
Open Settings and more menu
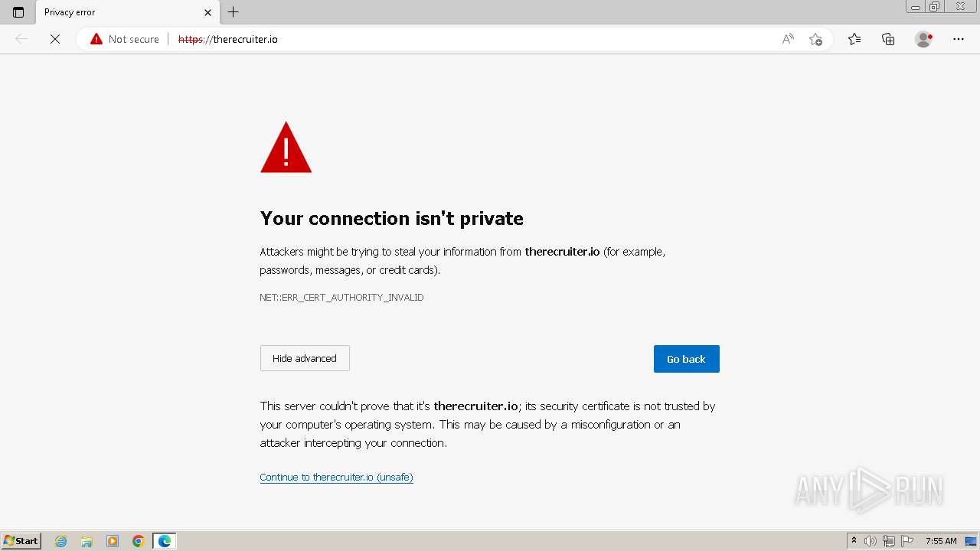(959, 39)
